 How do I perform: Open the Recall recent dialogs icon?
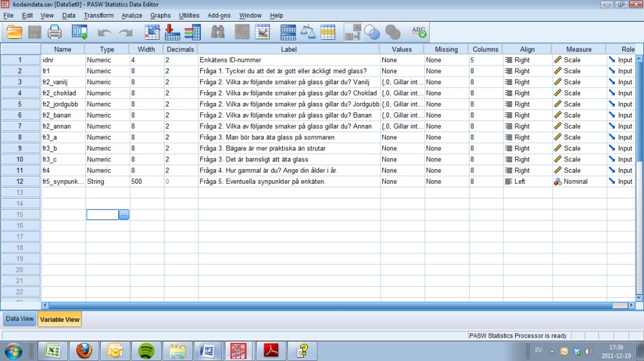(x=79, y=32)
